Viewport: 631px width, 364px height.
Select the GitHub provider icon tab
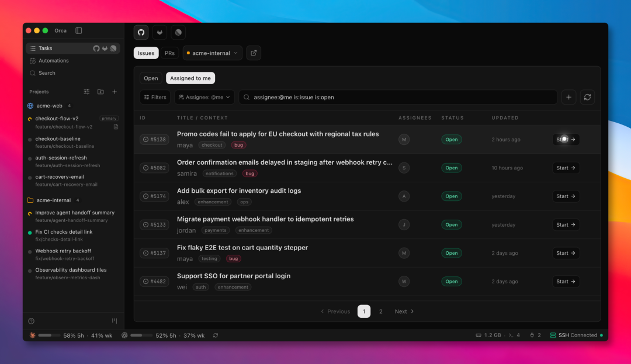pos(141,33)
